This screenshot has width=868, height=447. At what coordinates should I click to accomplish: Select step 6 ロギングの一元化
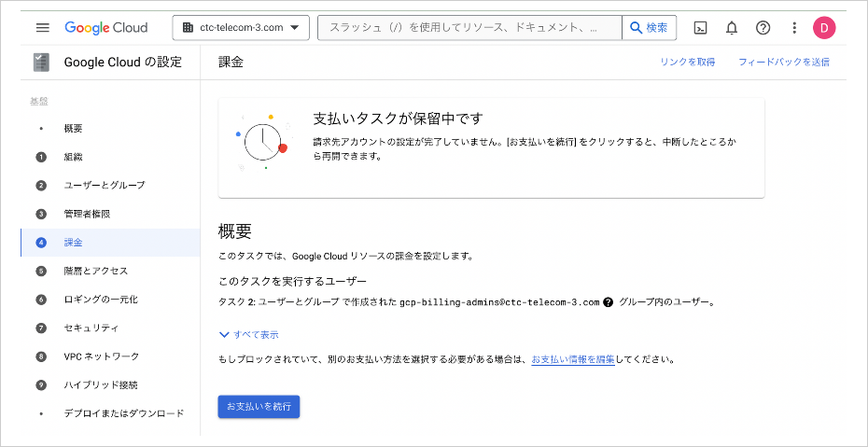click(111, 300)
